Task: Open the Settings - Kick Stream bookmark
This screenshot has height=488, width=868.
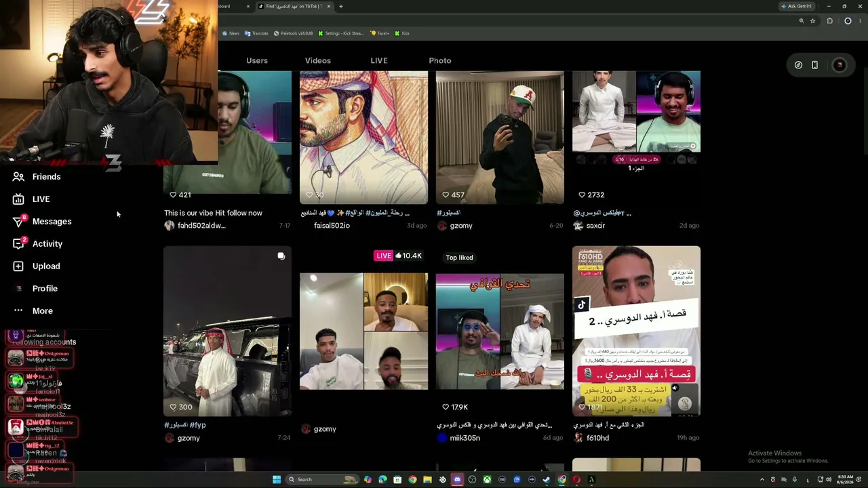Action: click(x=341, y=33)
